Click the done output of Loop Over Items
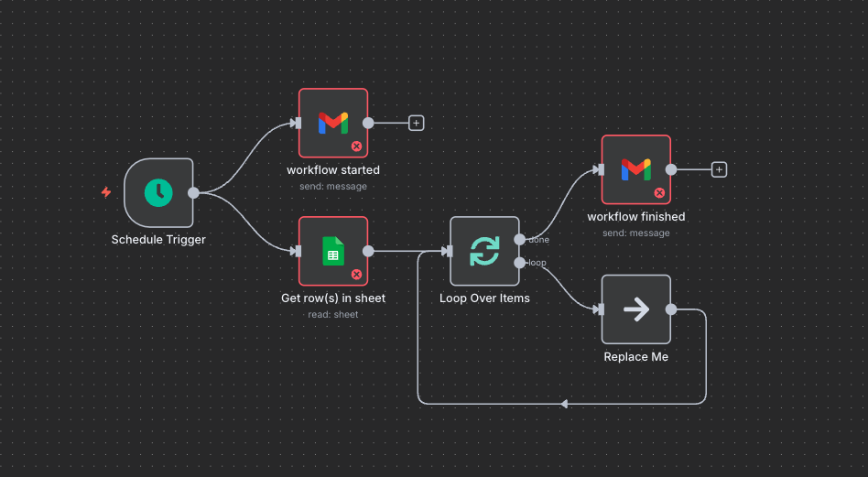Image resolution: width=868 pixels, height=477 pixels. [x=519, y=239]
